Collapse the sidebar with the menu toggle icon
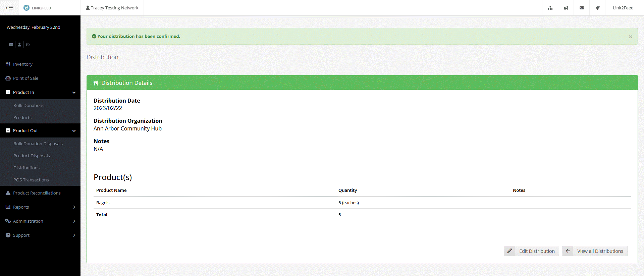644x276 pixels. (9, 8)
